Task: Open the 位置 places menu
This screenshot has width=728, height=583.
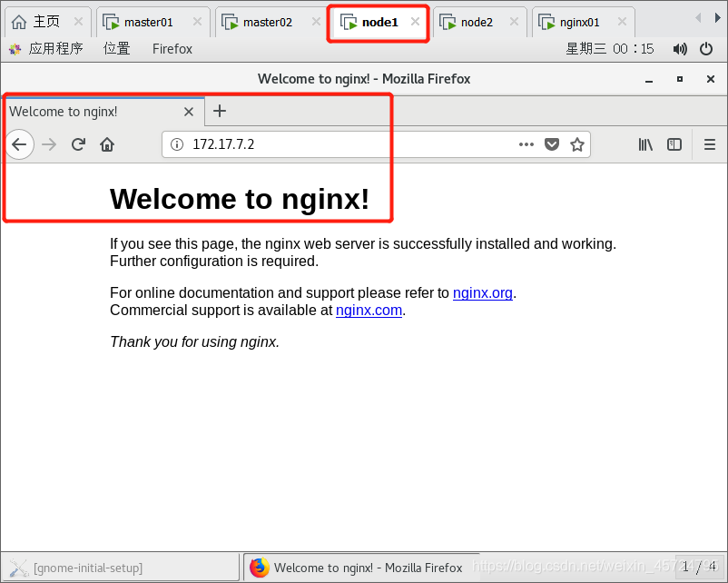Action: point(116,48)
